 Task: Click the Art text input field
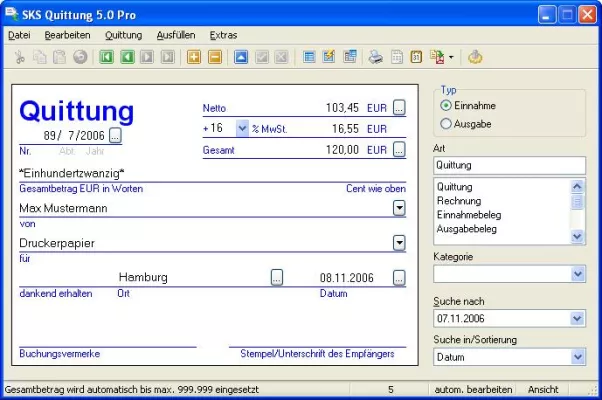[508, 165]
